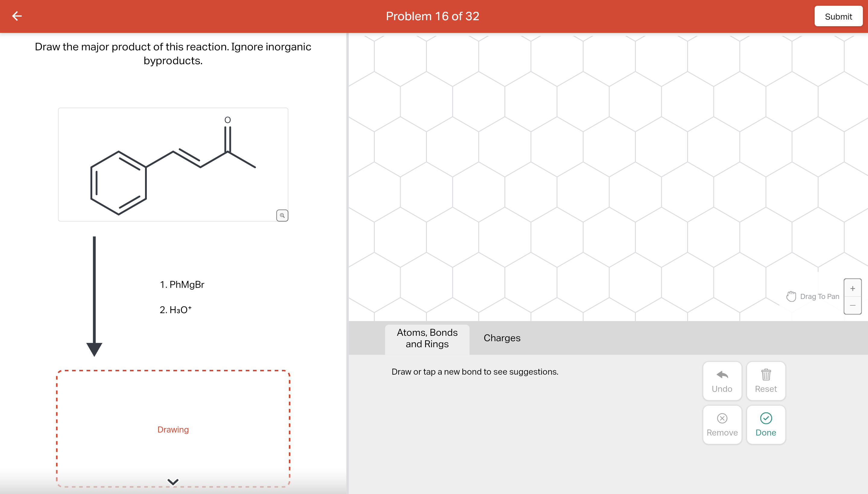Click back navigation arrow top left
868x494 pixels.
17,16
